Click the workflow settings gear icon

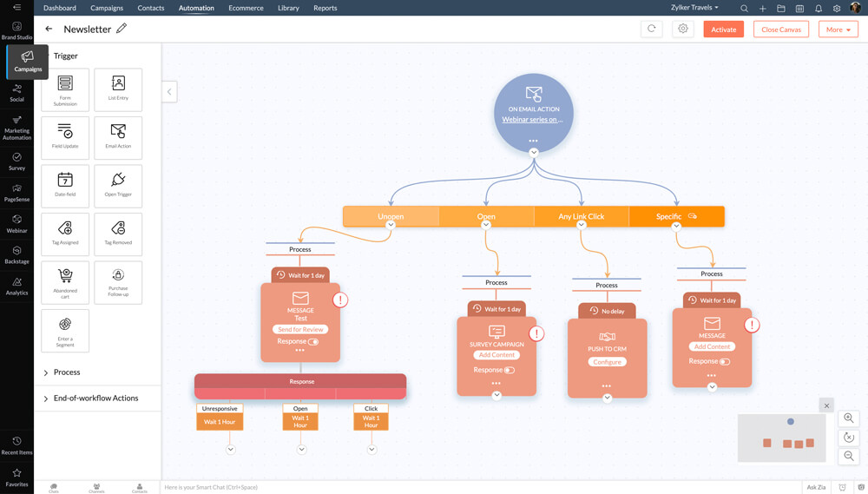point(683,29)
